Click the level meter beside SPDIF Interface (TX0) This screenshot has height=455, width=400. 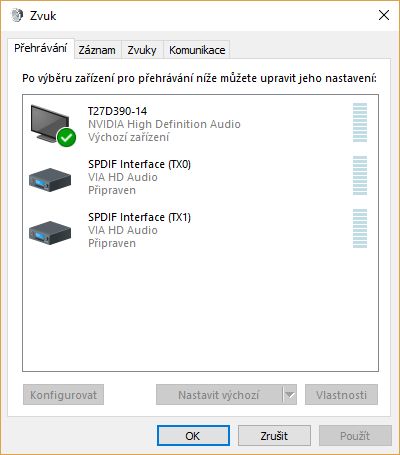point(360,175)
